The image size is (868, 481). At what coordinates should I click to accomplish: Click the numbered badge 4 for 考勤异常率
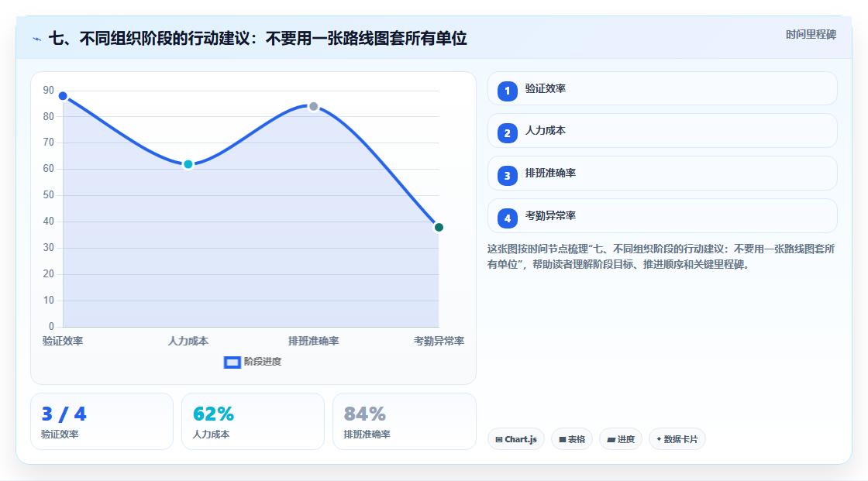pyautogui.click(x=507, y=218)
